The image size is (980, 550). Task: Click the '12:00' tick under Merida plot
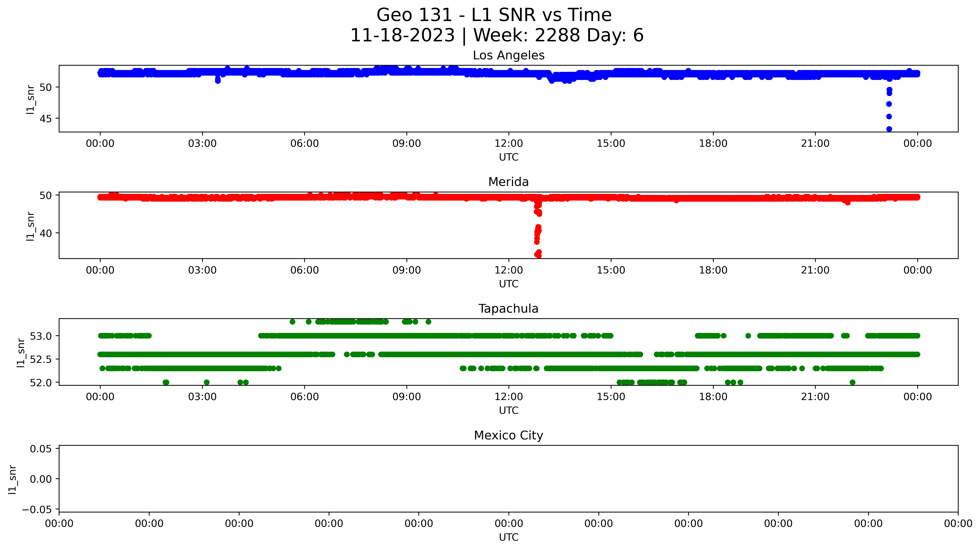point(509,271)
